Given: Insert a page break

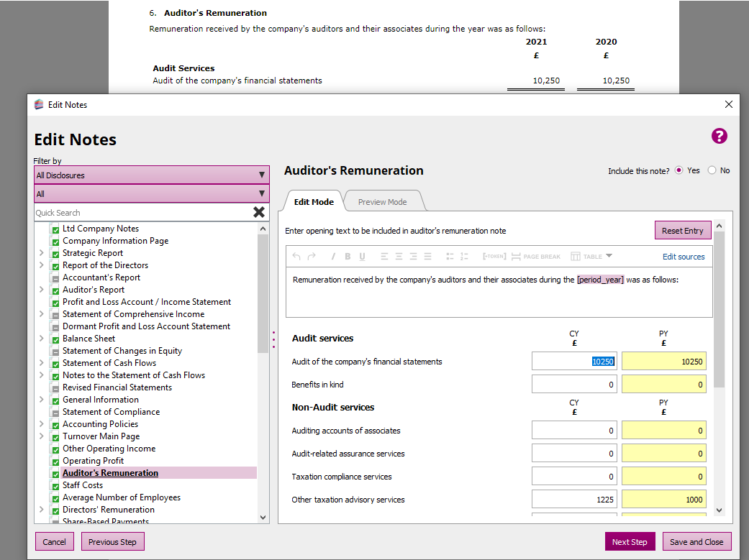Looking at the screenshot, I should point(536,257).
